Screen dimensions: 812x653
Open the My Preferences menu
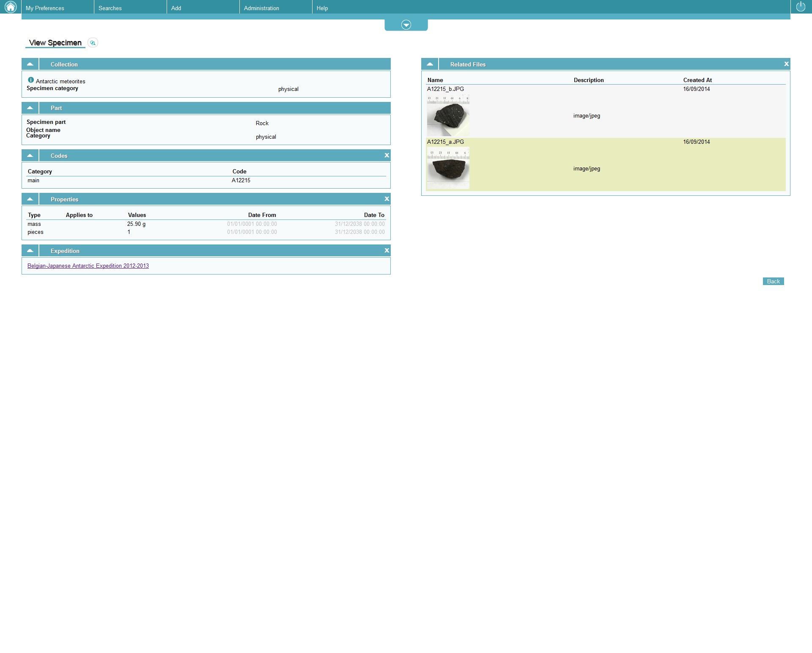coord(45,8)
